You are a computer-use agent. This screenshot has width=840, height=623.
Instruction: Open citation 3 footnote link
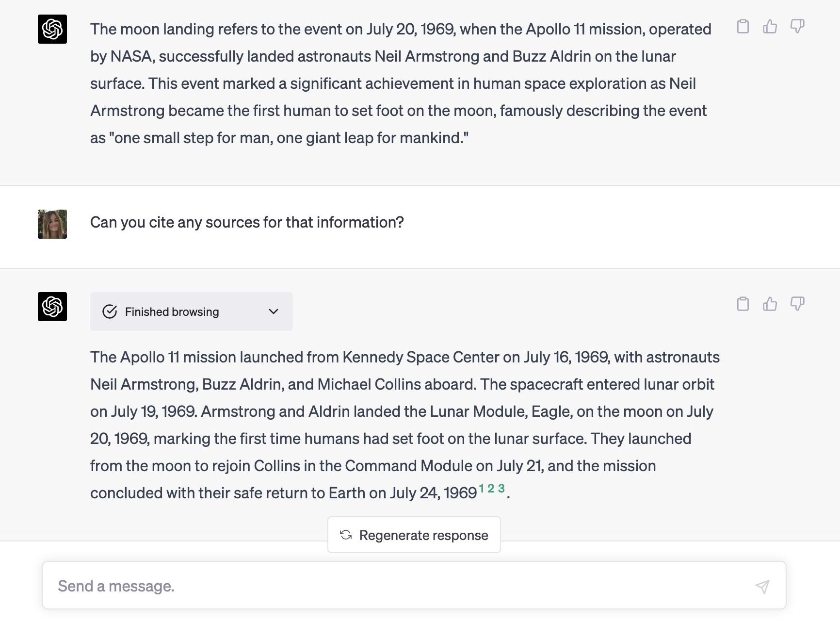click(501, 489)
